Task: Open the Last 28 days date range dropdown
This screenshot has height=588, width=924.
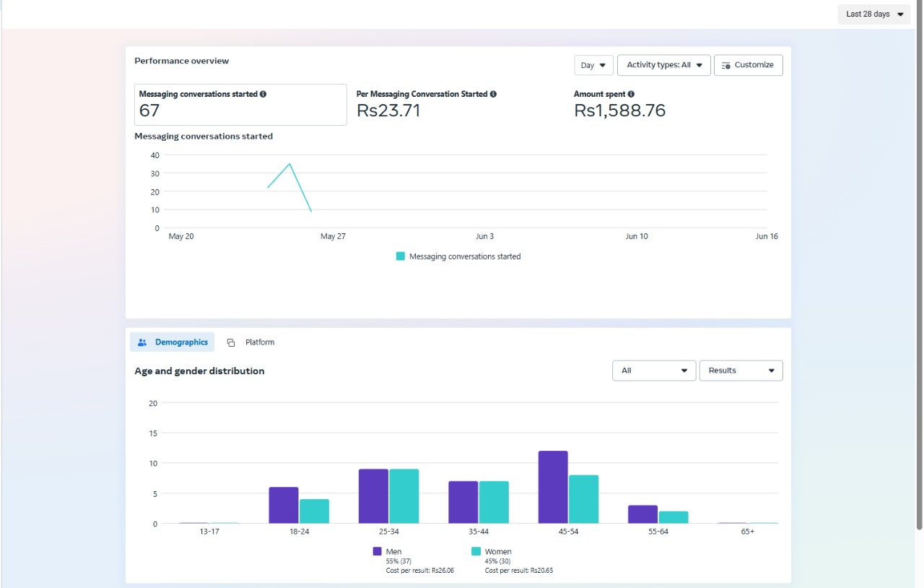Action: pos(873,14)
